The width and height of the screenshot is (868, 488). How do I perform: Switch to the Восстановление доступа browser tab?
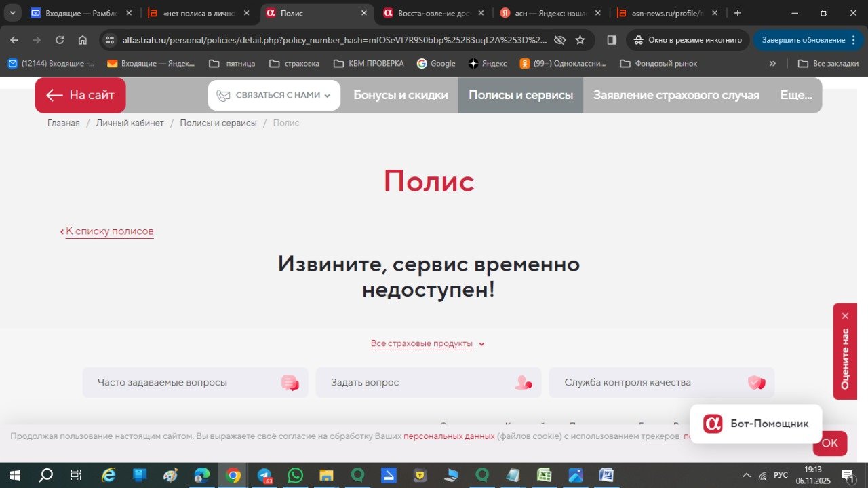click(x=434, y=13)
